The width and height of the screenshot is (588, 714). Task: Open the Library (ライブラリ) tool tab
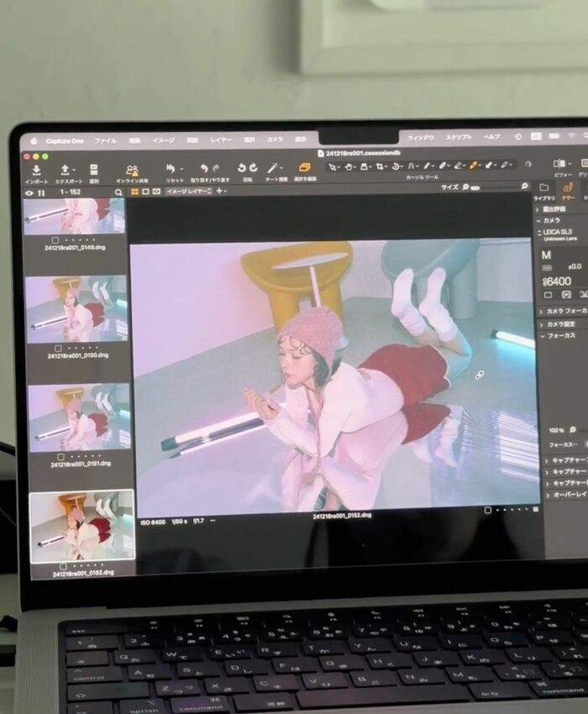tap(543, 187)
